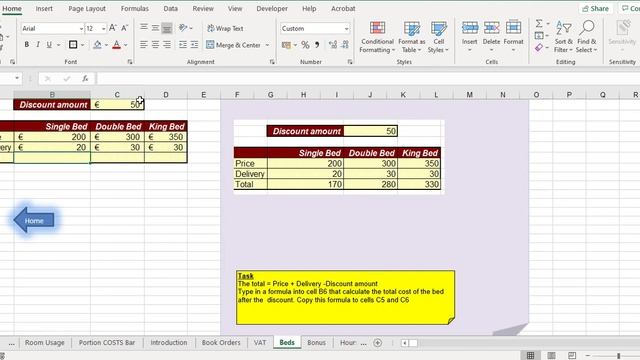
Task: Click Insert Function fx button
Action: coord(85,78)
